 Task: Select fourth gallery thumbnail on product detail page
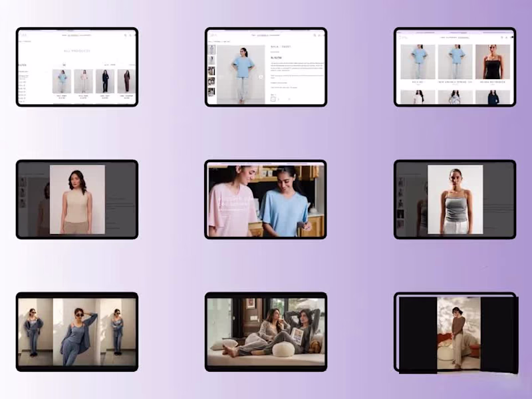click(x=211, y=81)
